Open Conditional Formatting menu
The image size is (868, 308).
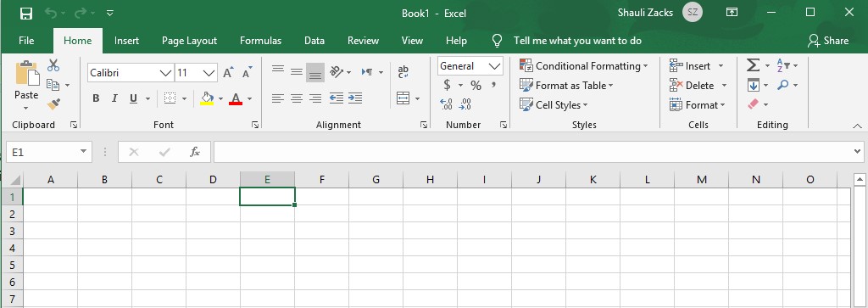coord(583,66)
